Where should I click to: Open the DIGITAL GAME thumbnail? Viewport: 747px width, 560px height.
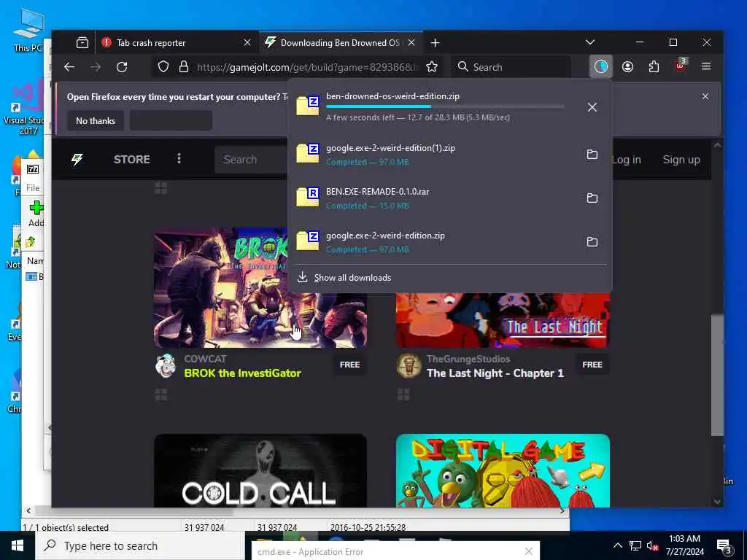(503, 470)
